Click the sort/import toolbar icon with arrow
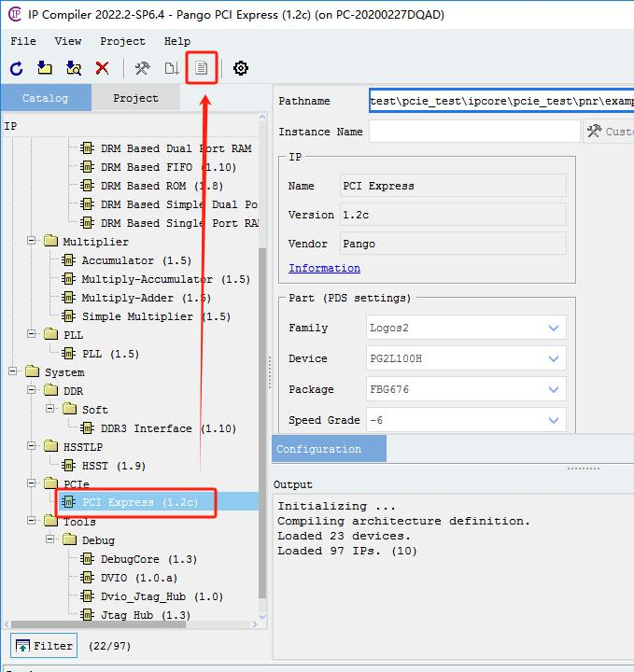 click(172, 68)
